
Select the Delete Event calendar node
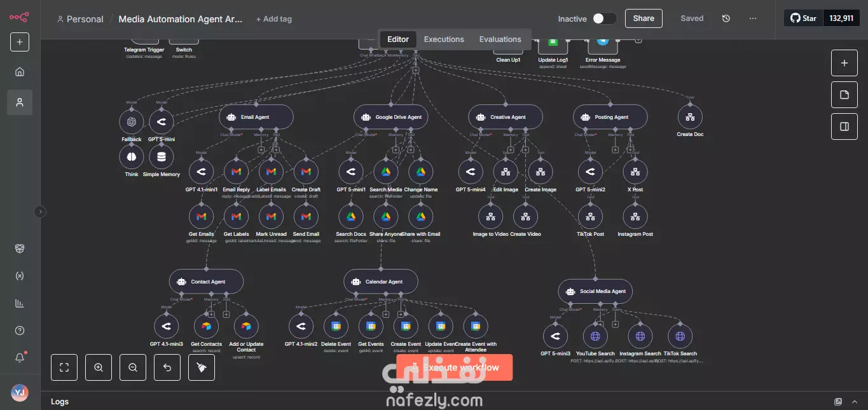[336, 327]
